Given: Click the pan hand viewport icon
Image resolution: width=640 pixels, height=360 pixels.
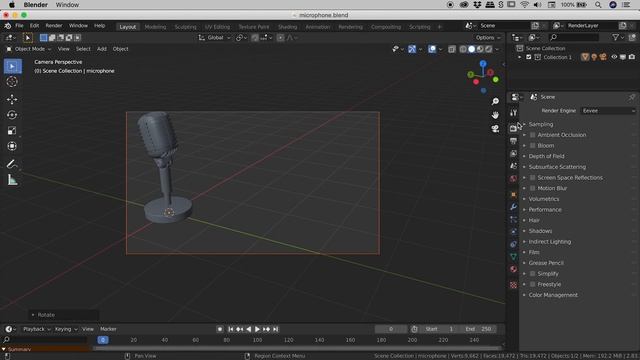Looking at the screenshot, I should 495,115.
